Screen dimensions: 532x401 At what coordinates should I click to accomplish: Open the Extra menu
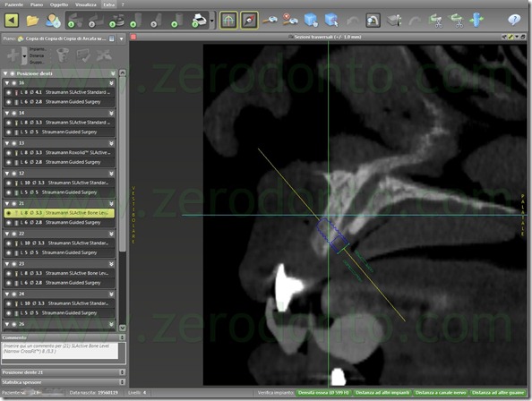(109, 4)
